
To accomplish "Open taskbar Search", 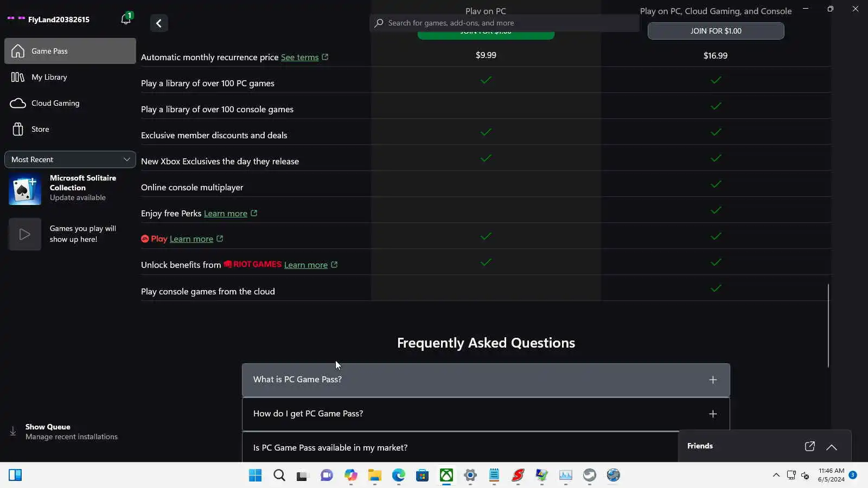I will [x=279, y=476].
